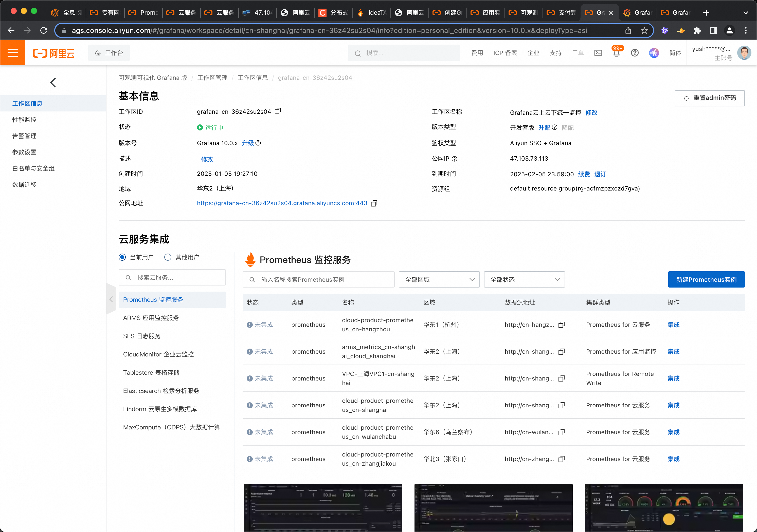757x532 pixels.
Task: Click 集成 link for arms_metrics shanghai row
Action: [x=673, y=351]
